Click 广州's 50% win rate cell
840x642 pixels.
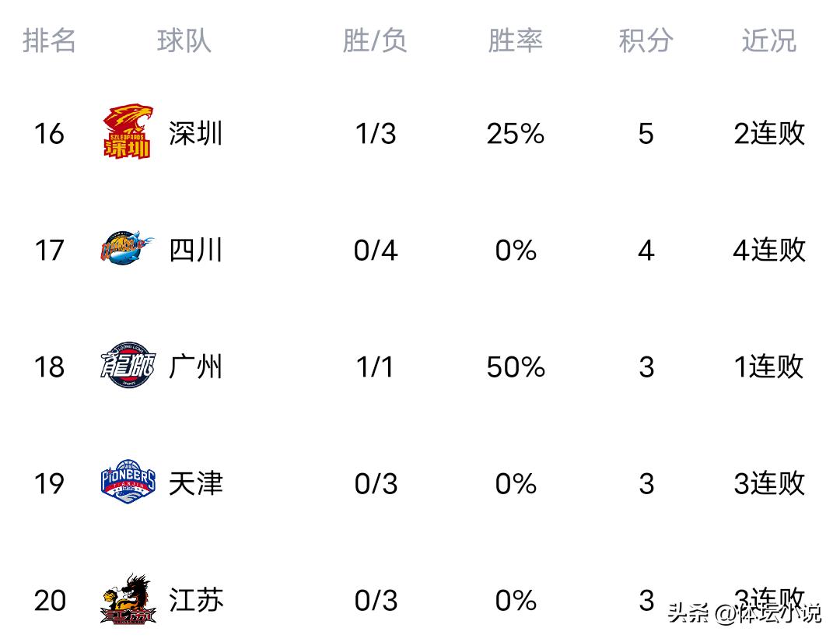click(x=516, y=367)
